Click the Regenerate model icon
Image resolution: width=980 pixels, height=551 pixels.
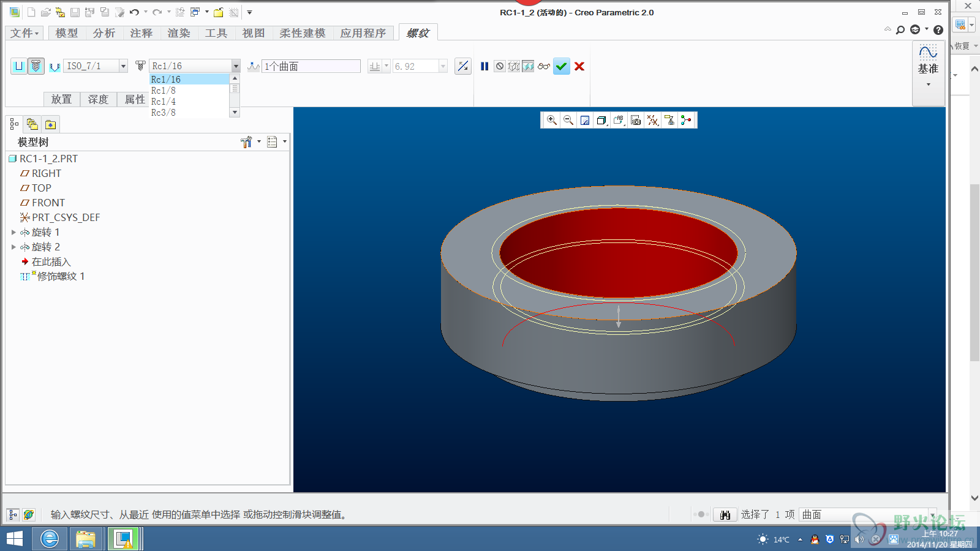pyautogui.click(x=180, y=12)
